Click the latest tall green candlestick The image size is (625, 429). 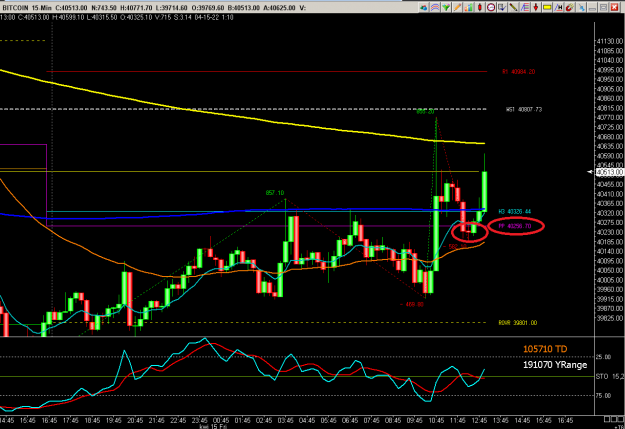tap(485, 191)
